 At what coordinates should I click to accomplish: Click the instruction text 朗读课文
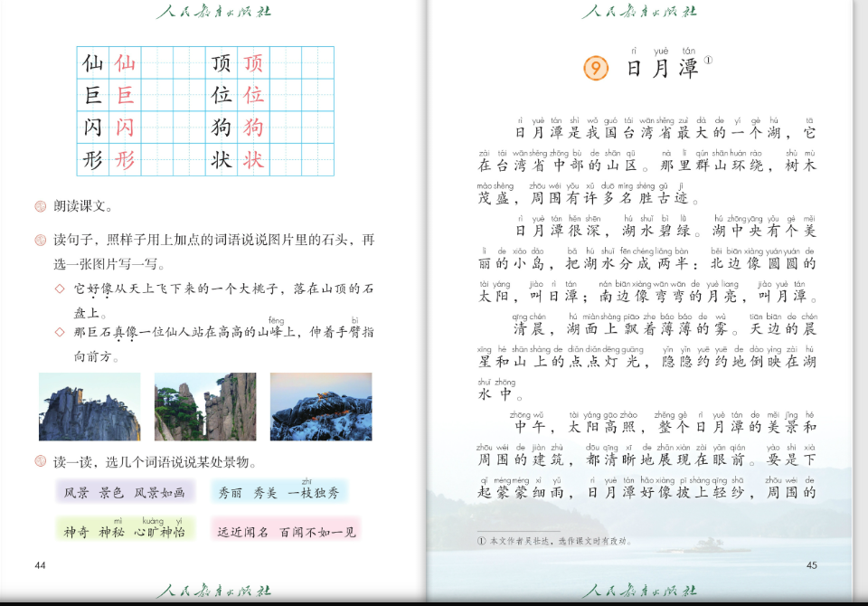tap(83, 206)
